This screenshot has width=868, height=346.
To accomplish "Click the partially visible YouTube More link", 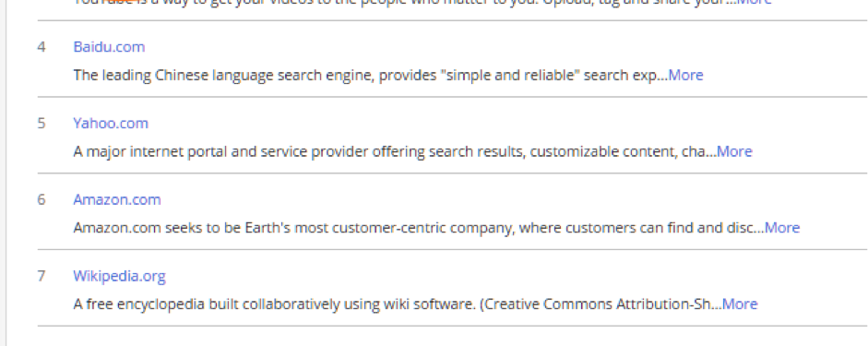I will pyautogui.click(x=754, y=2).
